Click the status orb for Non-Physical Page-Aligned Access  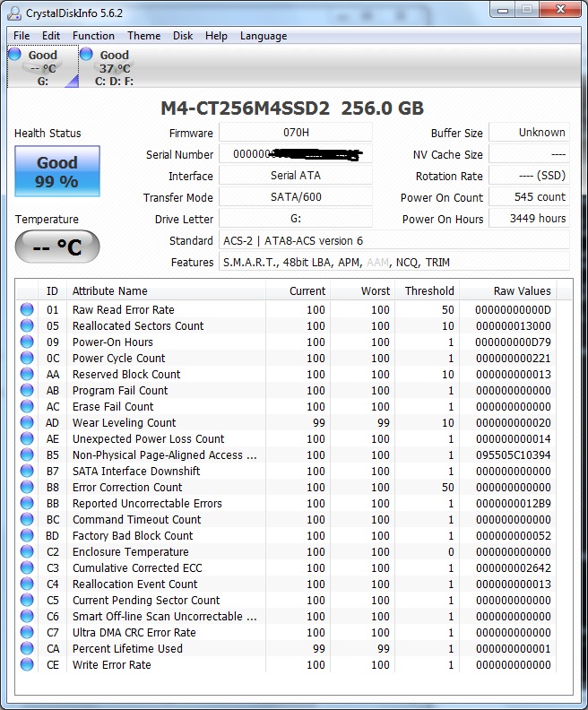tap(27, 455)
